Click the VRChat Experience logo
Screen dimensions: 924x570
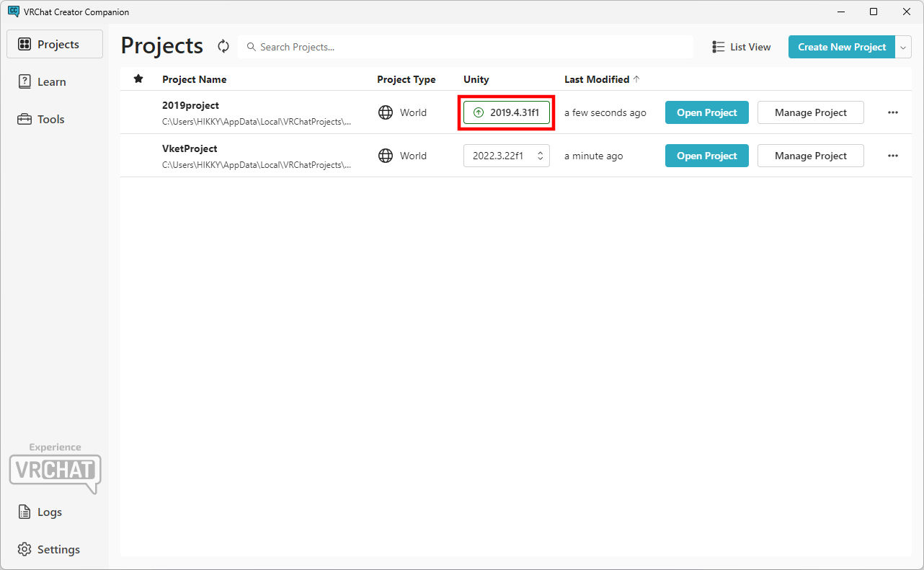[x=55, y=470]
